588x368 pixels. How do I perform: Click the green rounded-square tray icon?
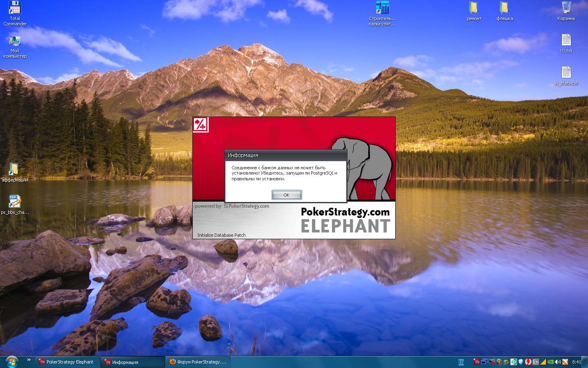[x=513, y=362]
